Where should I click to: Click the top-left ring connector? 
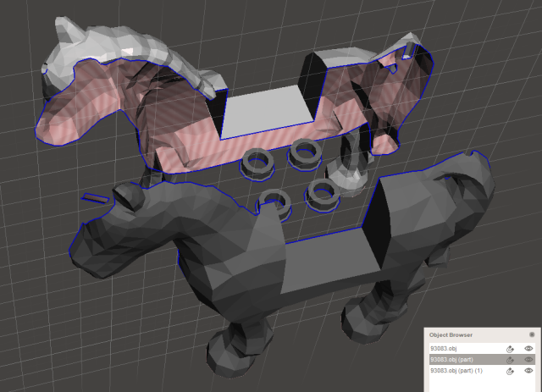click(x=254, y=162)
